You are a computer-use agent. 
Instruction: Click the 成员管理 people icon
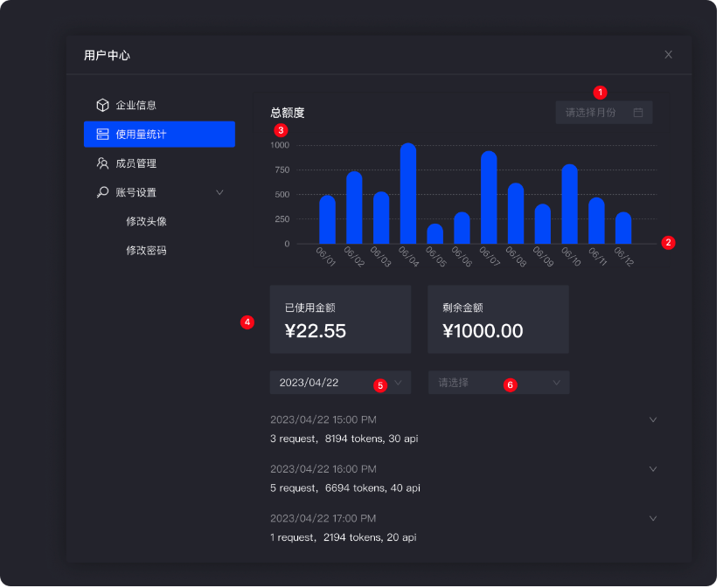[x=102, y=163]
